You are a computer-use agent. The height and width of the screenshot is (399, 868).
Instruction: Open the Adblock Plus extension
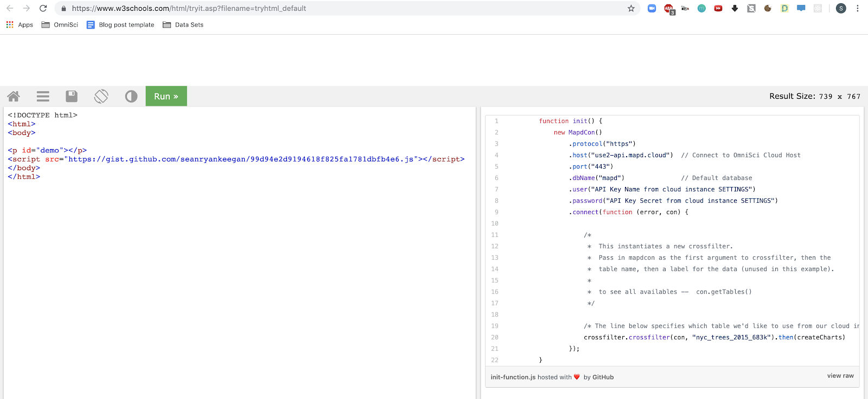coord(669,9)
